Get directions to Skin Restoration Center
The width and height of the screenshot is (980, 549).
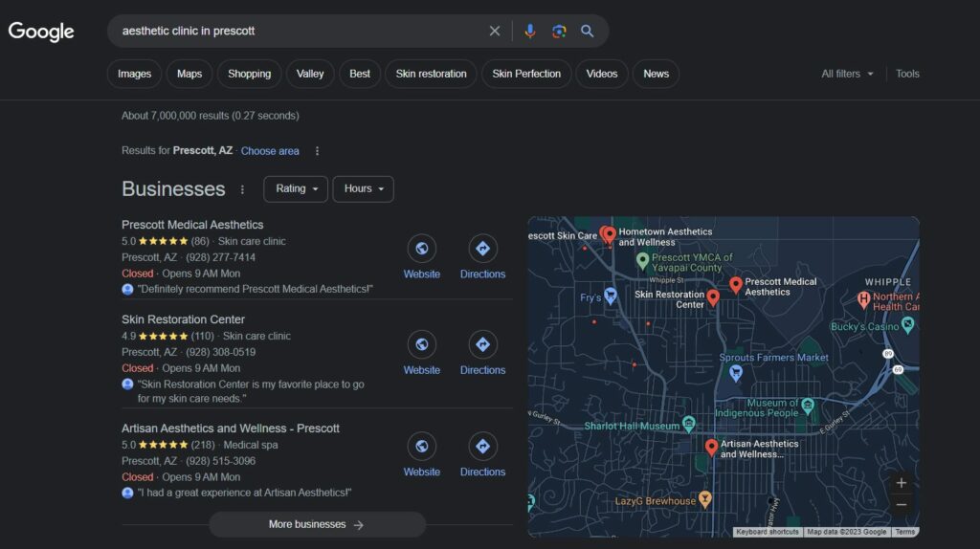pyautogui.click(x=482, y=344)
